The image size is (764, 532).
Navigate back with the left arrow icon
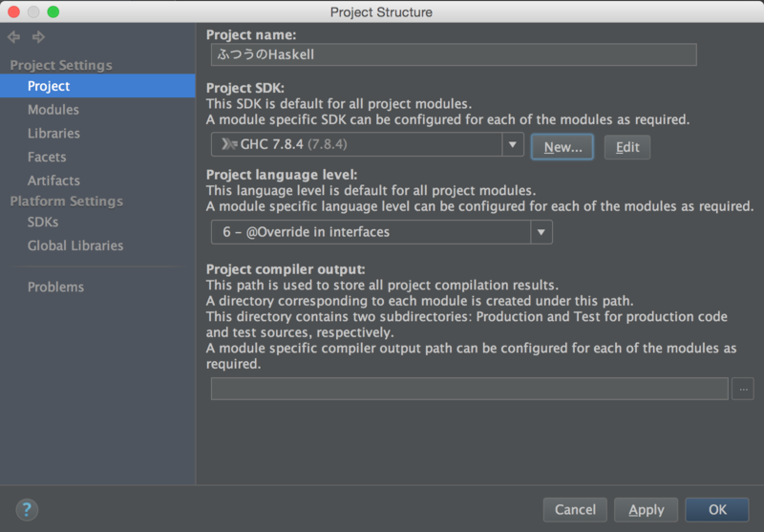pyautogui.click(x=13, y=36)
